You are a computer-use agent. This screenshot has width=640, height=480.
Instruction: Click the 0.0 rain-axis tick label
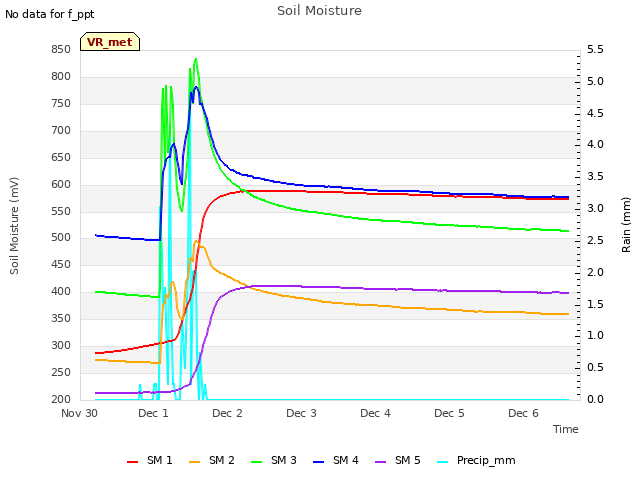[595, 399]
